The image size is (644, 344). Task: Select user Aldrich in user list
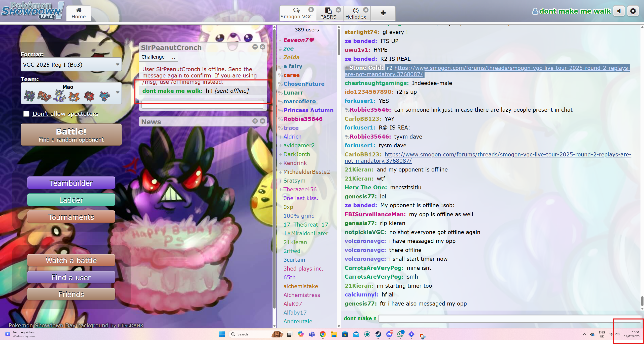(x=292, y=137)
